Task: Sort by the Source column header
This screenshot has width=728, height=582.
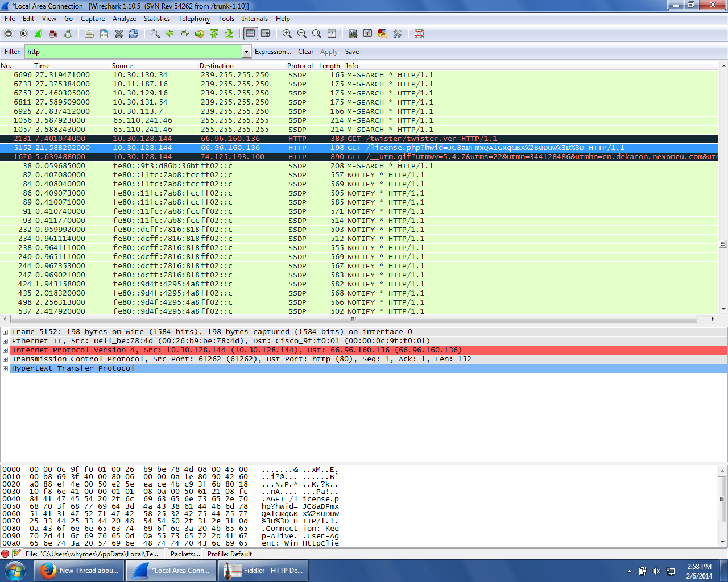Action: (154, 66)
